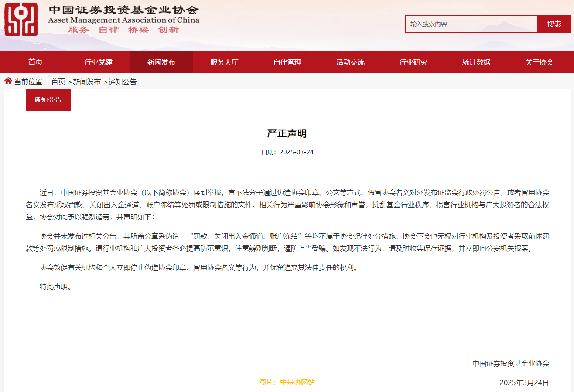Click the red AMAC seal logo
574x392 pixels.
21,20
